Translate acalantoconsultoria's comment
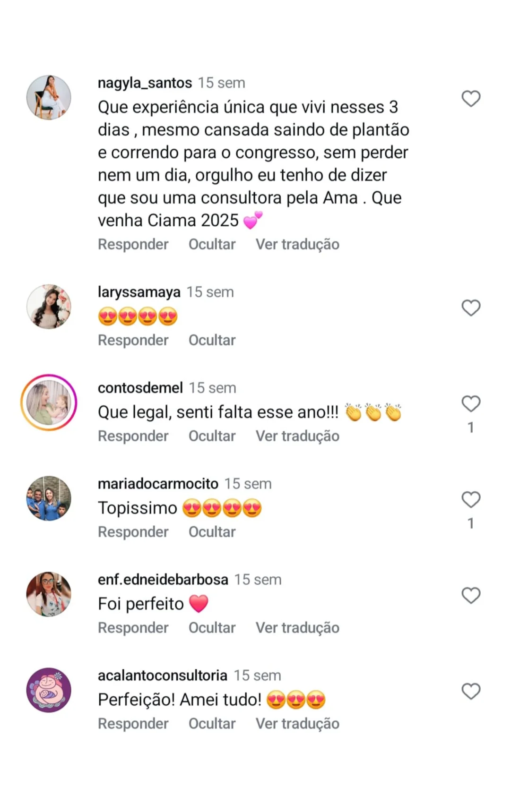 [297, 724]
